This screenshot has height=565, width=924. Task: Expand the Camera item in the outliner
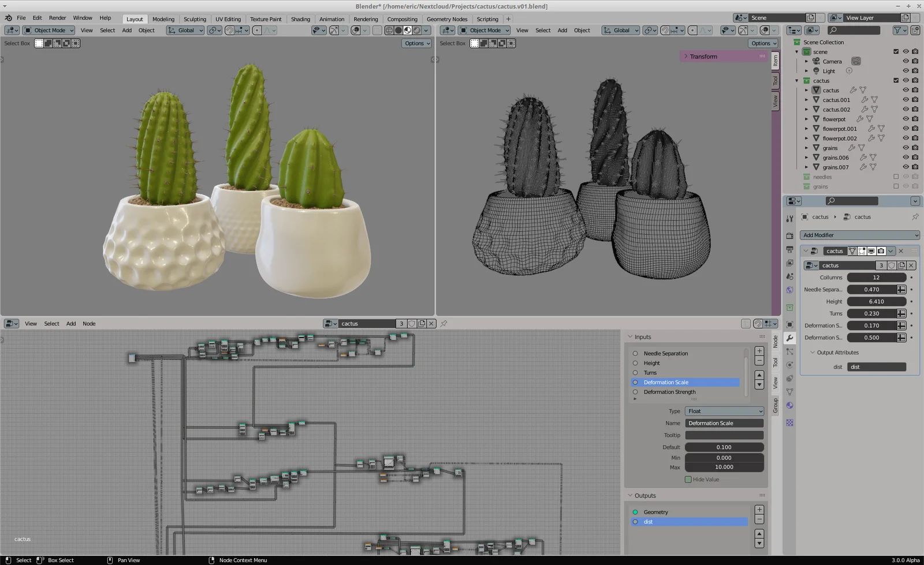coord(807,62)
